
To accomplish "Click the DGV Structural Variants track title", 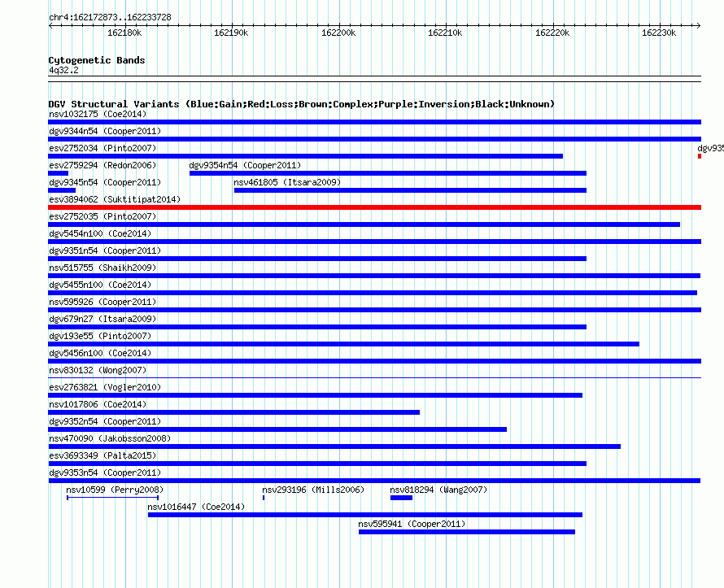I will pos(301,104).
